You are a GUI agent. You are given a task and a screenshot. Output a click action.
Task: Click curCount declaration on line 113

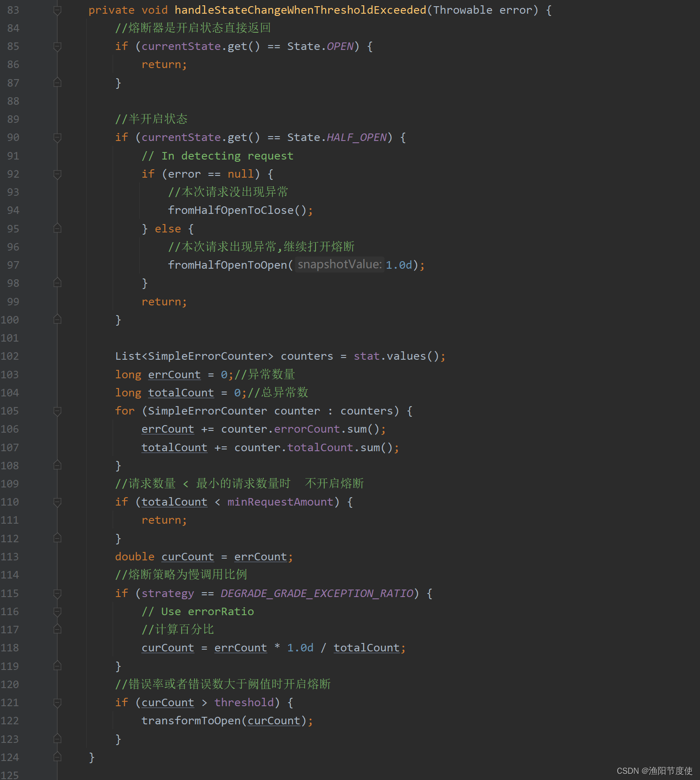[x=187, y=557]
